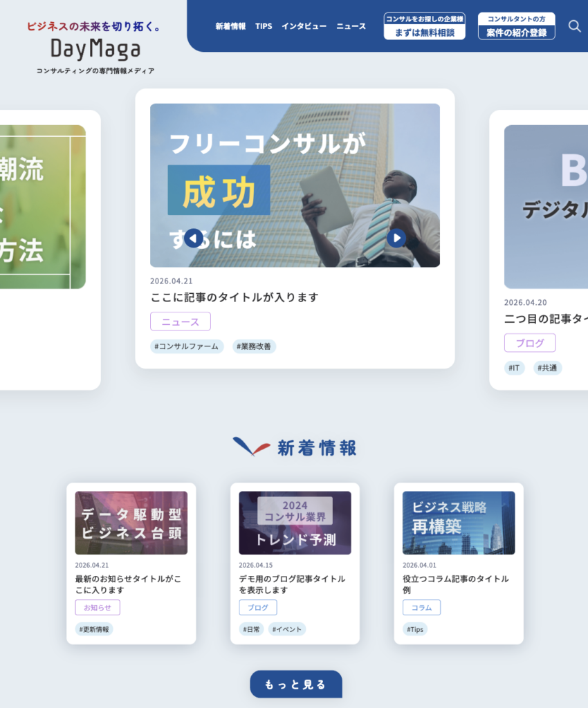Click the 新着情報 section heading
Viewport: 588px width, 708px height.
(x=317, y=448)
